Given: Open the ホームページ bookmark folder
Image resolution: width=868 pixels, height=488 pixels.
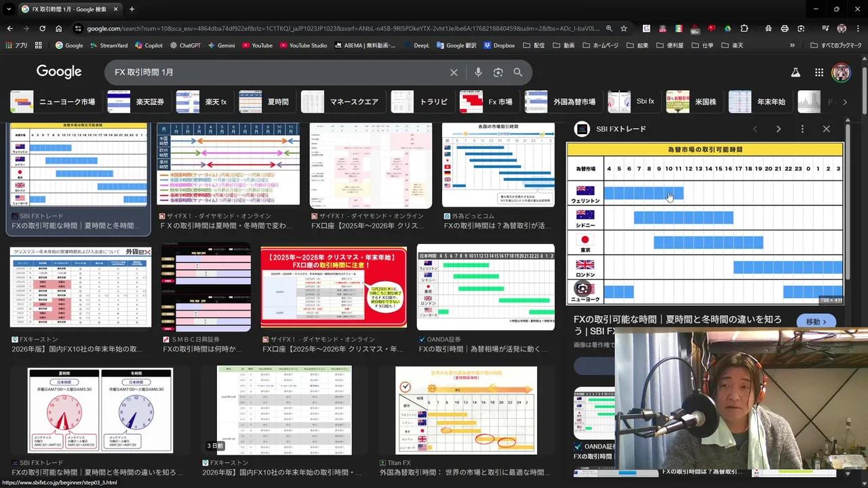Looking at the screenshot, I should click(x=599, y=45).
